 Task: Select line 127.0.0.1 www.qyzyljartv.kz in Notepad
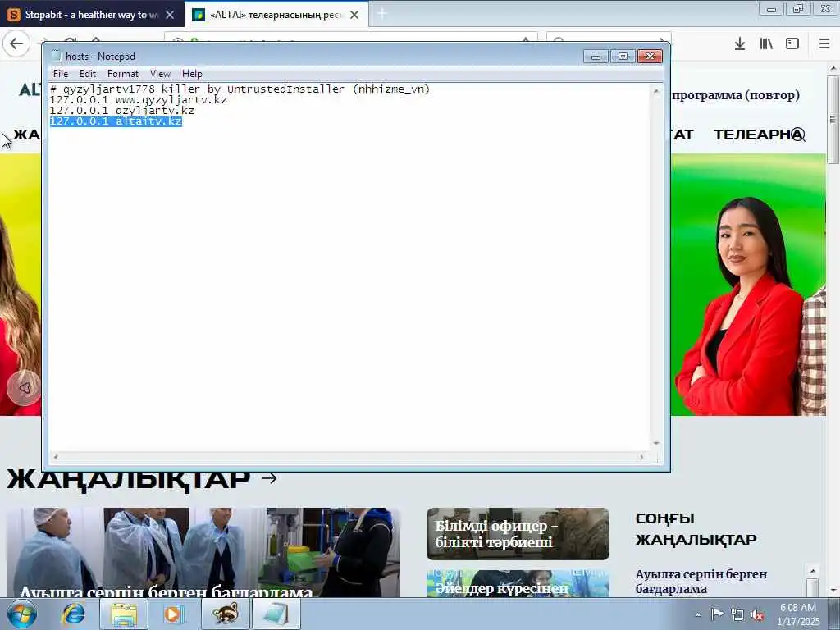pyautogui.click(x=138, y=100)
